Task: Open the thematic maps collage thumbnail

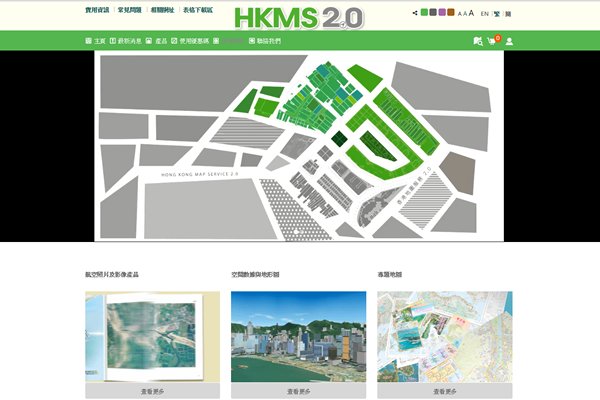Action: pyautogui.click(x=445, y=337)
